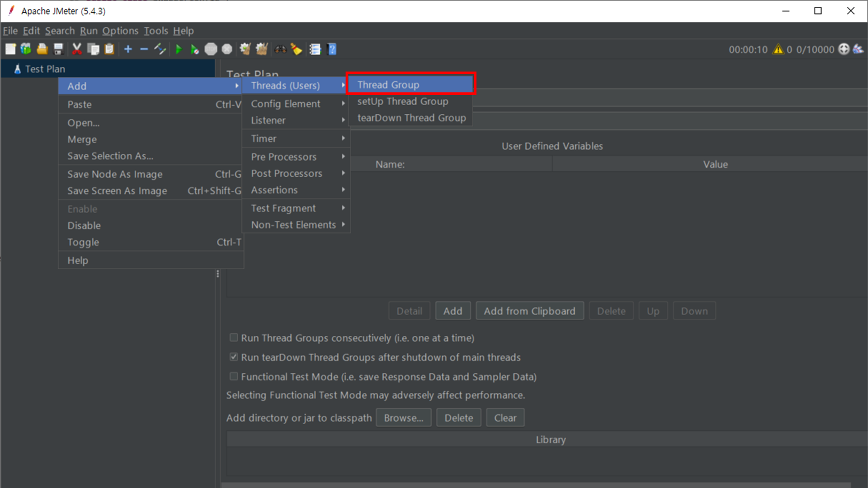Select Toggle in context menu

[x=151, y=242]
